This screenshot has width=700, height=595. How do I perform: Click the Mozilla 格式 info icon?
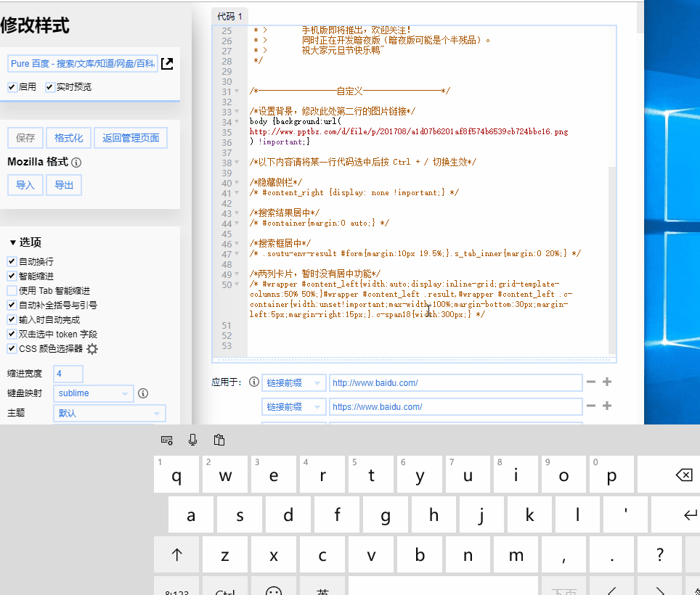tap(76, 163)
